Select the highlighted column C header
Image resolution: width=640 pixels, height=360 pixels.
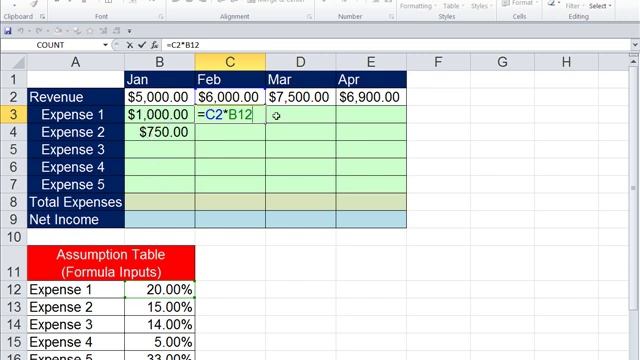pos(230,62)
